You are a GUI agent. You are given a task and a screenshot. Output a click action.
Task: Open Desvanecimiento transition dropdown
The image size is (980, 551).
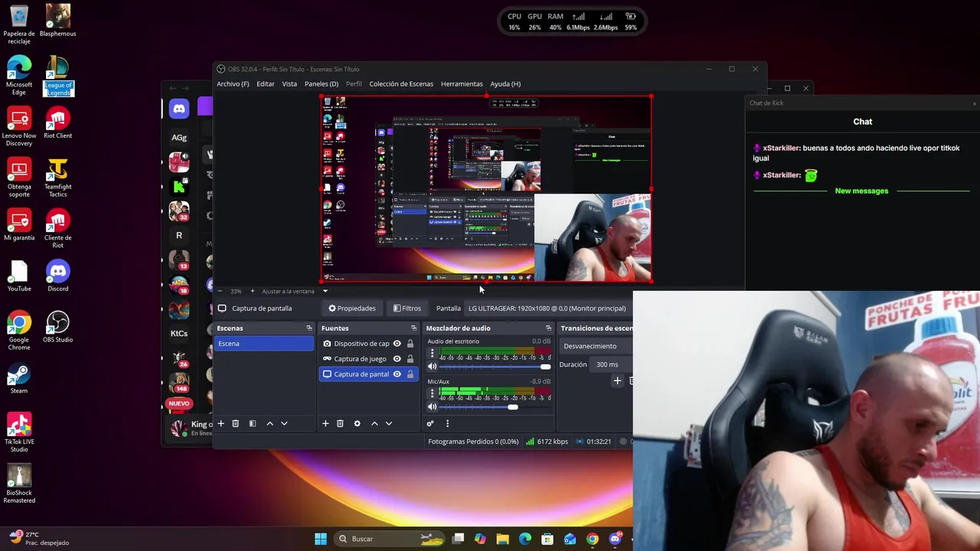click(x=596, y=346)
